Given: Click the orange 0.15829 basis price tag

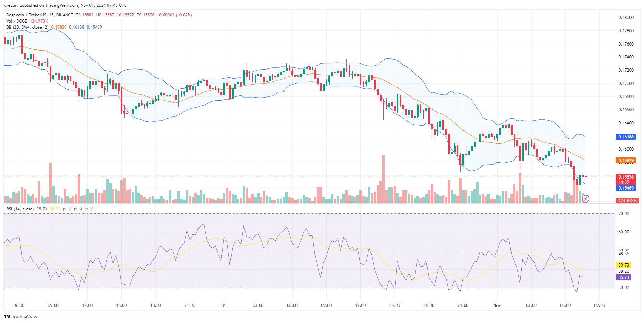Looking at the screenshot, I should pos(625,161).
